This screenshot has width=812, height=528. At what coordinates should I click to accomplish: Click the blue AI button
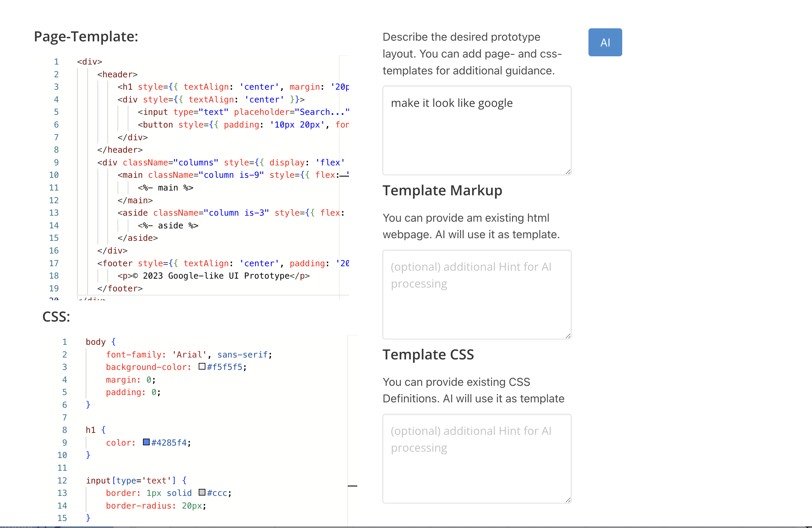click(605, 42)
